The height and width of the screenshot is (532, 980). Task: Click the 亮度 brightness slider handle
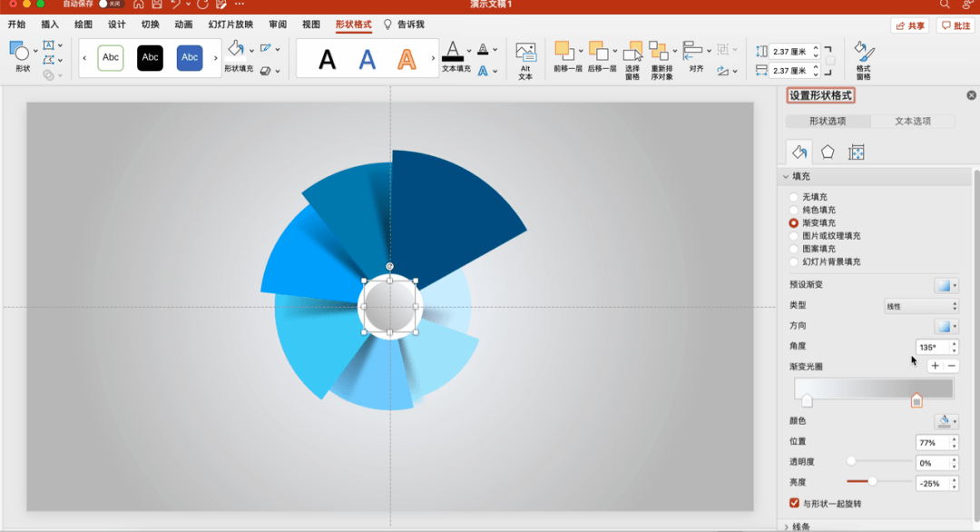[872, 482]
